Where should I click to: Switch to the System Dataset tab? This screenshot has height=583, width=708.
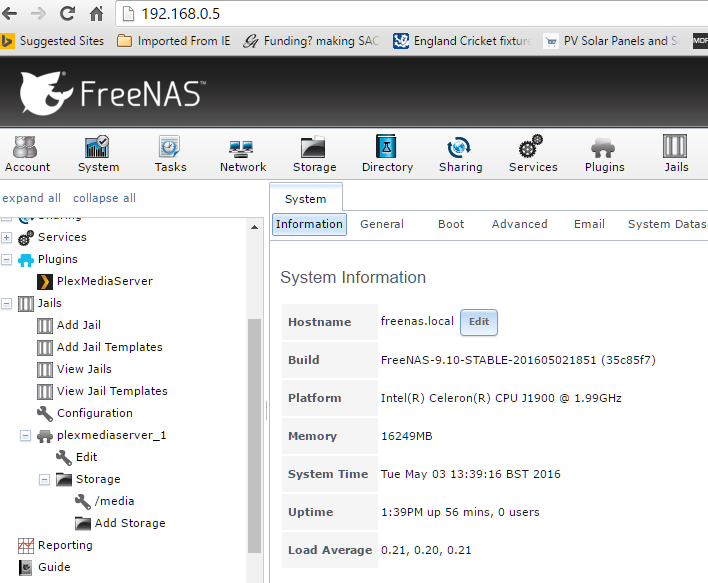(667, 224)
